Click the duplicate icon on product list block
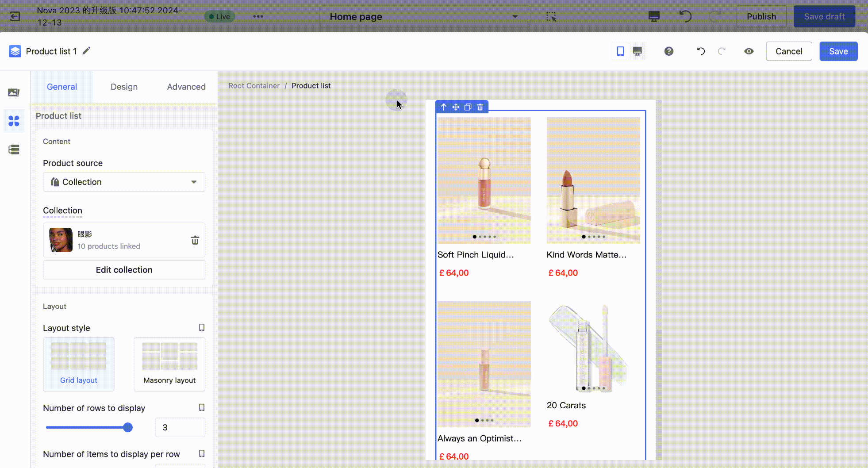This screenshot has height=468, width=868. [468, 107]
